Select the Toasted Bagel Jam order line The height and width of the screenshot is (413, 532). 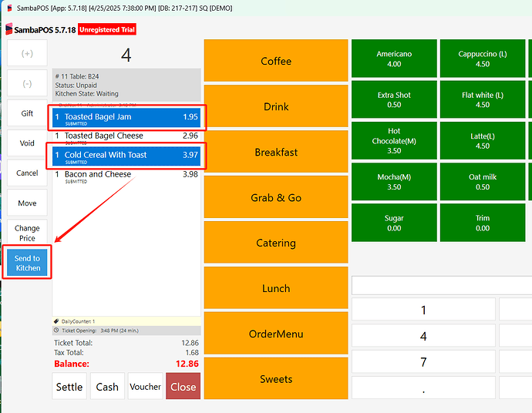[126, 118]
